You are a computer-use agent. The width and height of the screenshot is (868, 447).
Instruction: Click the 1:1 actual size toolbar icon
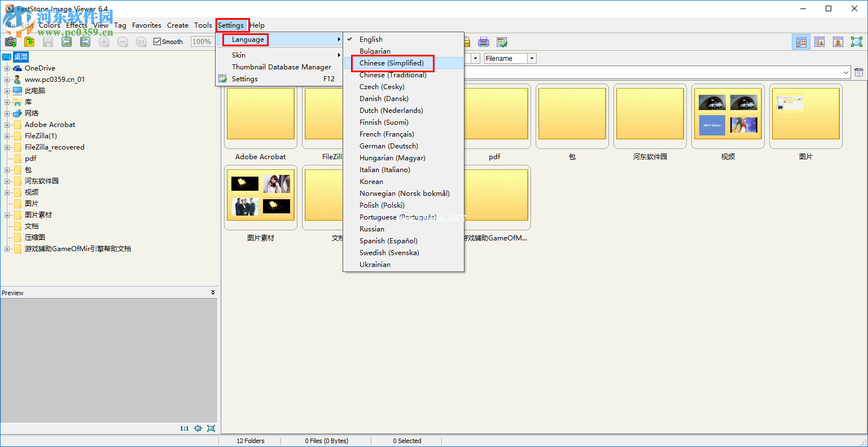pos(141,42)
